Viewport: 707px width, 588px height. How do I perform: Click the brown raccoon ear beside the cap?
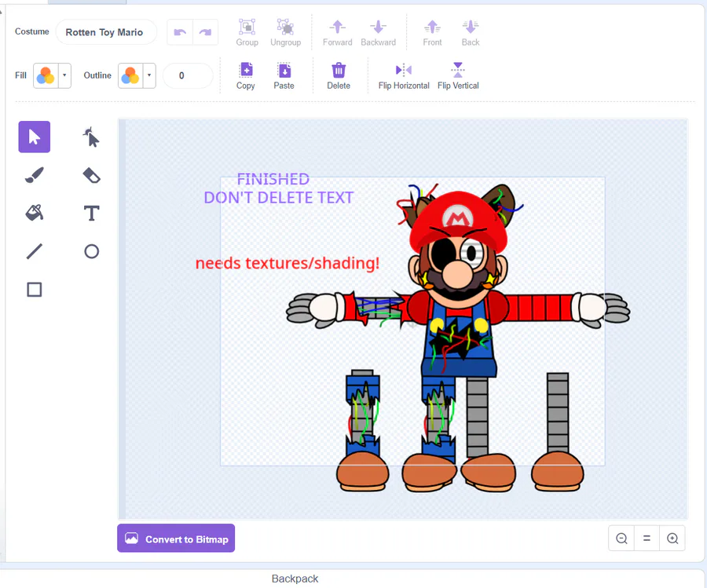501,203
